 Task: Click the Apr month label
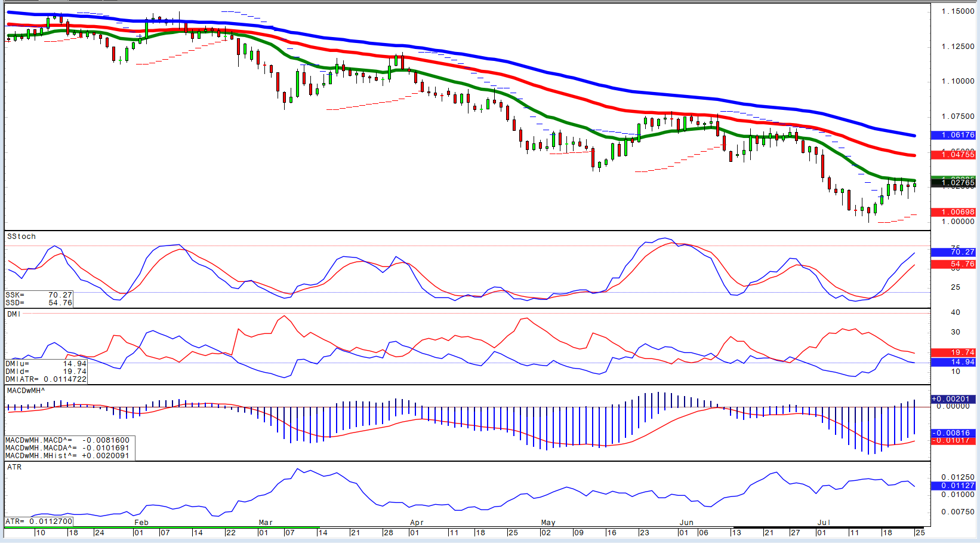417,523
